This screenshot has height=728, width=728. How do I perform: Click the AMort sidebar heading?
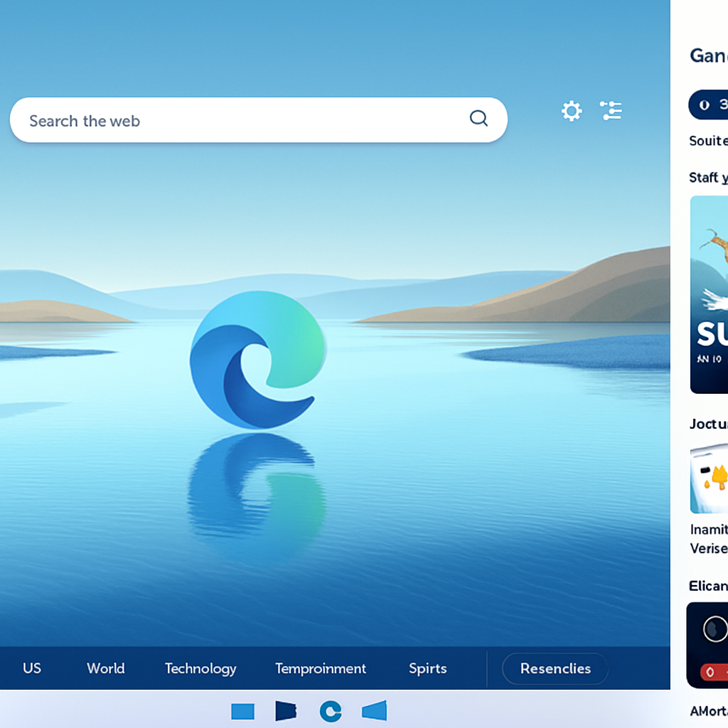(709, 711)
